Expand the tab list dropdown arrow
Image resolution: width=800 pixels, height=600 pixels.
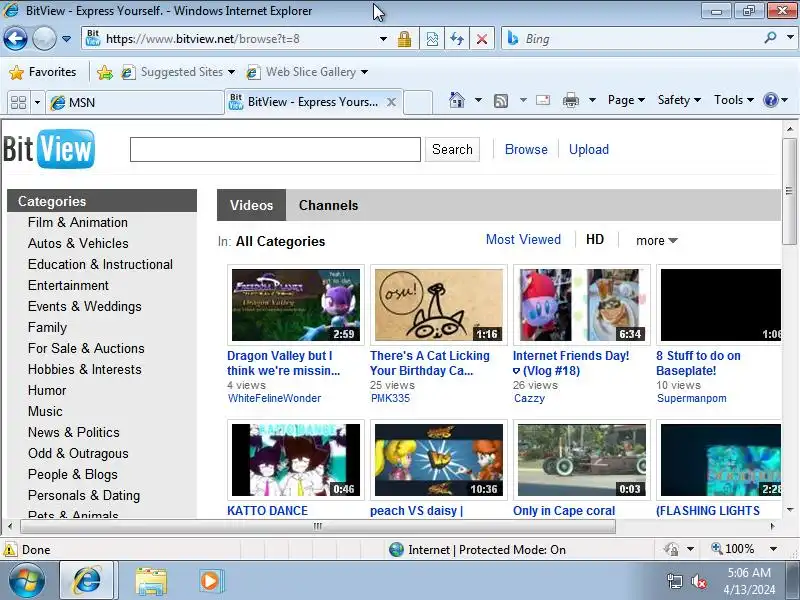[37, 103]
